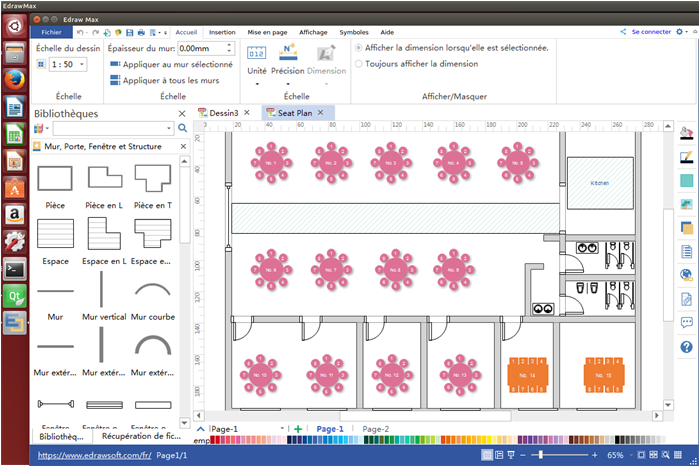The height and width of the screenshot is (466, 699).
Task: Add a new page with plus icon
Action: tap(297, 429)
